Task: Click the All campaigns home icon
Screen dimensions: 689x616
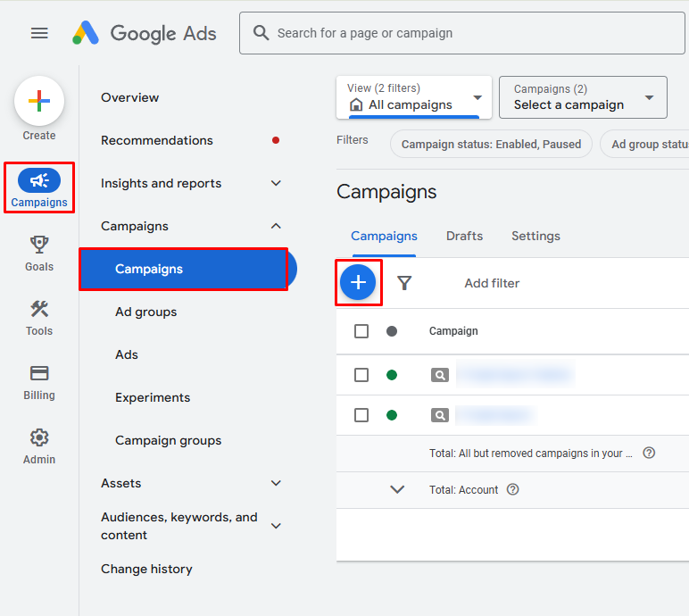Action: coord(356,104)
